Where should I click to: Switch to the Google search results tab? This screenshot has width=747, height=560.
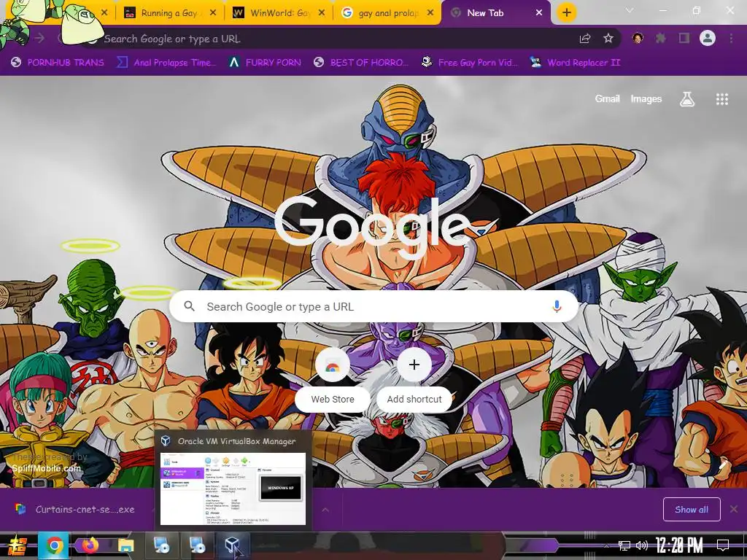[387, 13]
